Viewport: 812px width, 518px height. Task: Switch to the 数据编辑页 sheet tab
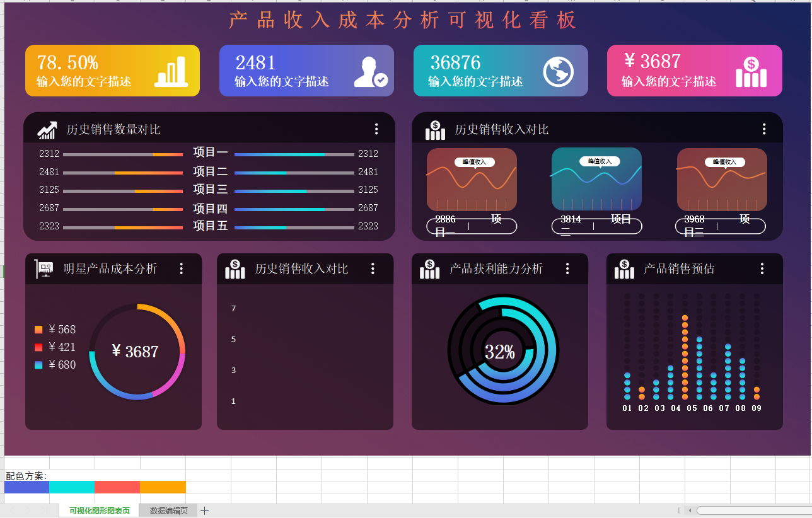[167, 510]
